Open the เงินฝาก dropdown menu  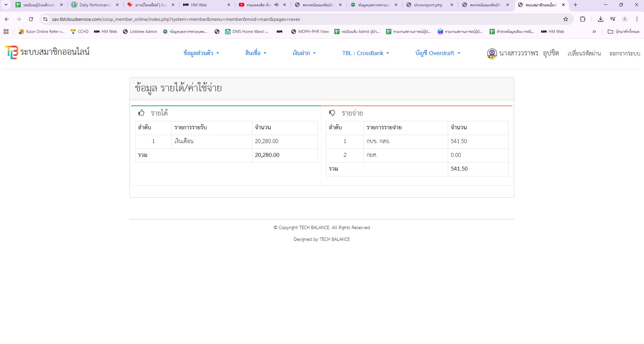click(304, 53)
